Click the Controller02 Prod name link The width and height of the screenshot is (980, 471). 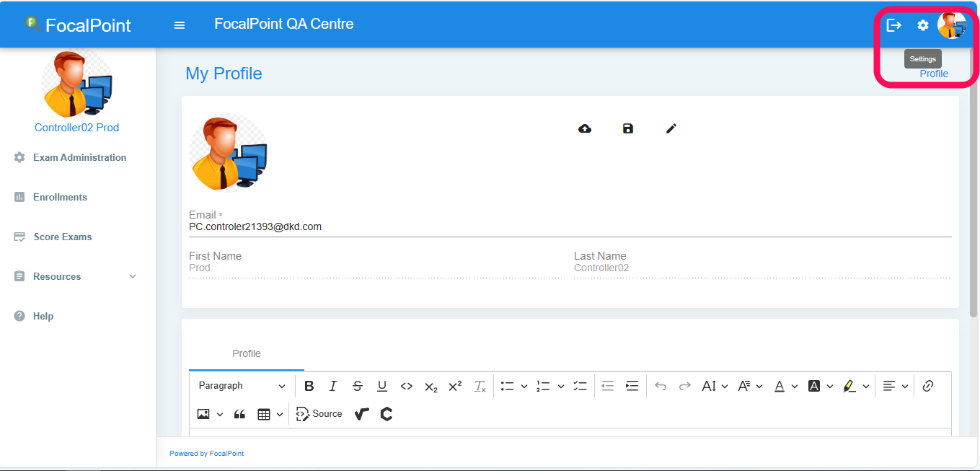(x=76, y=128)
